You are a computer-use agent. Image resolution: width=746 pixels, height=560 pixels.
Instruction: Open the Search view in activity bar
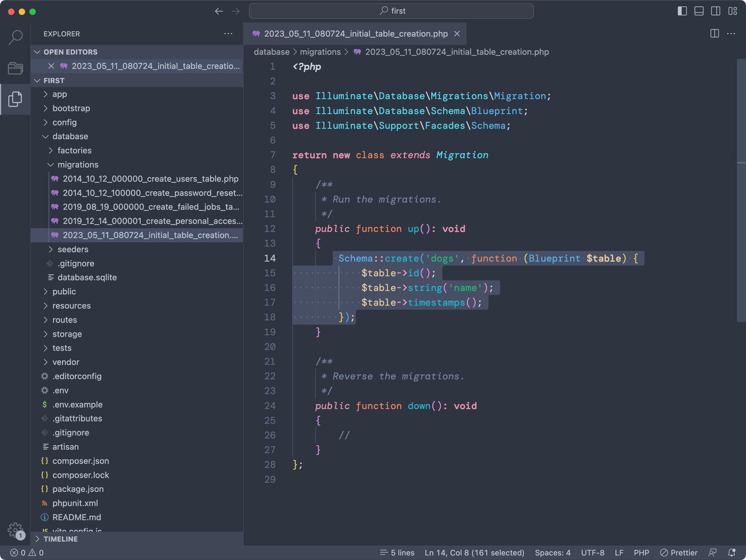click(x=16, y=37)
